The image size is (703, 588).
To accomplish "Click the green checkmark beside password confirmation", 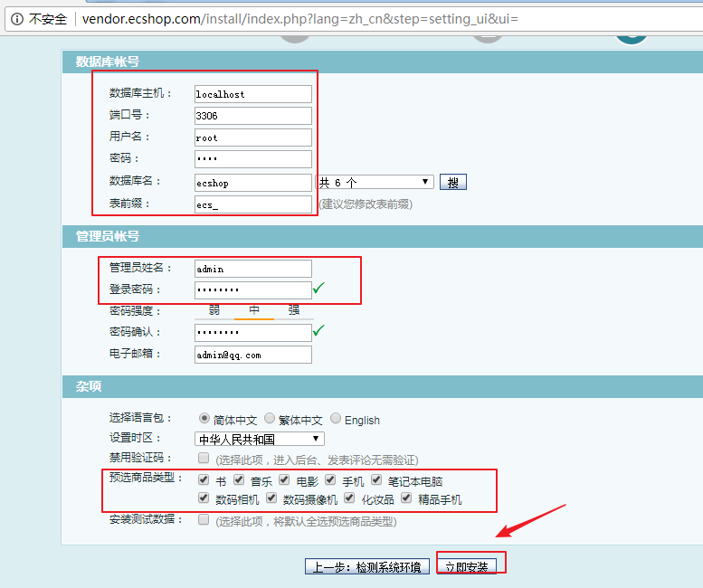I will (x=318, y=331).
